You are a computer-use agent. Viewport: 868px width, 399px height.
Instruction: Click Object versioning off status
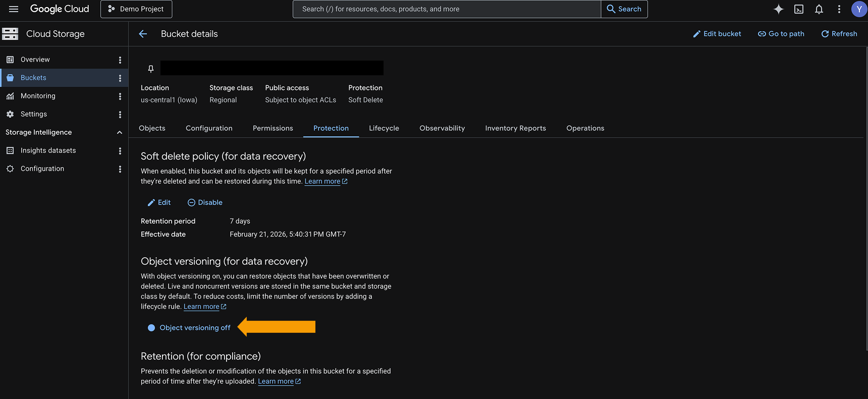point(189,328)
